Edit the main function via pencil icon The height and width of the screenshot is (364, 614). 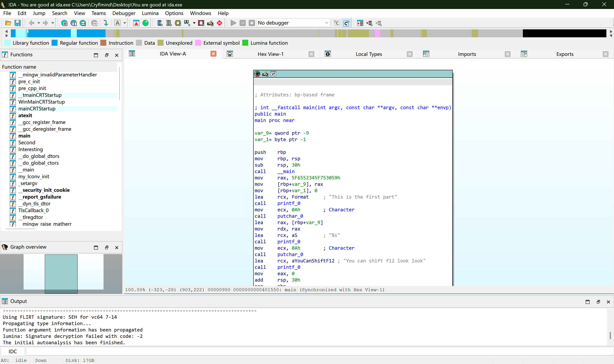(x=265, y=74)
